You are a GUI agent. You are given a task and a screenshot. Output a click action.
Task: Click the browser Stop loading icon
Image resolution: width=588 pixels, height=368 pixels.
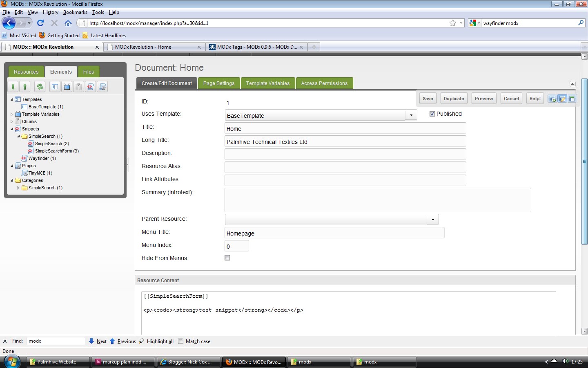click(x=54, y=23)
